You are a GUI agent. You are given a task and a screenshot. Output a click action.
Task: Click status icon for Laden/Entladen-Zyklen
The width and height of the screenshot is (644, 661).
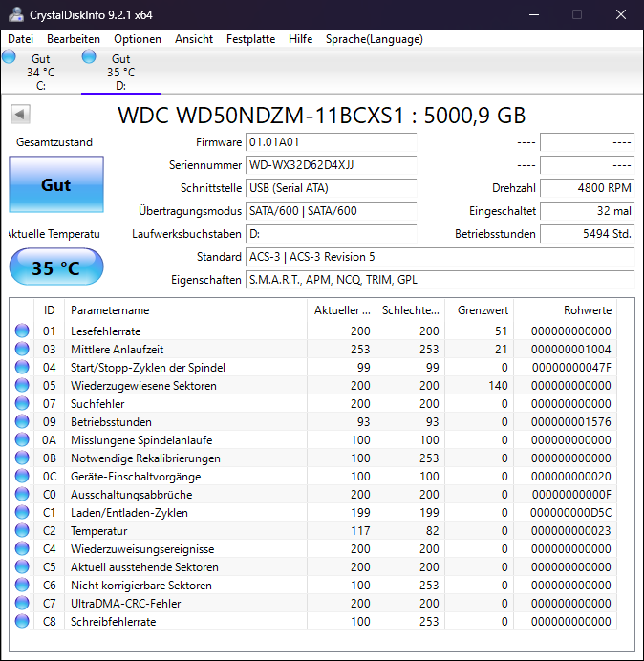[22, 512]
